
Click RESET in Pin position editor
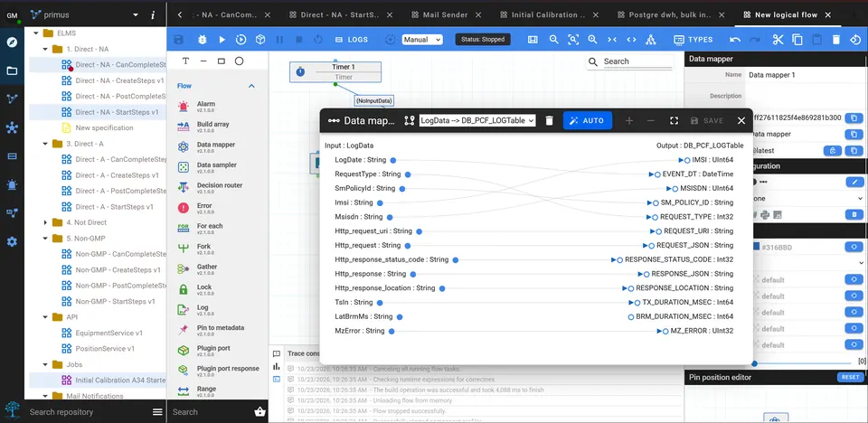(850, 377)
